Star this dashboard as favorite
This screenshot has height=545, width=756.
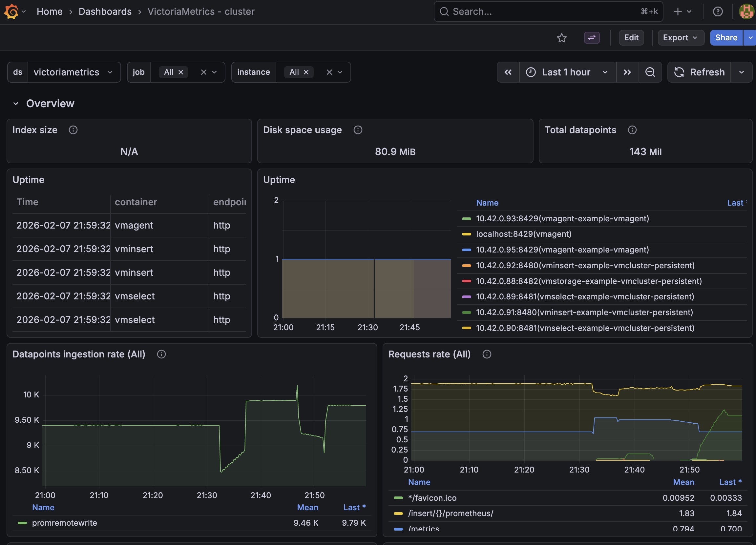pyautogui.click(x=562, y=38)
